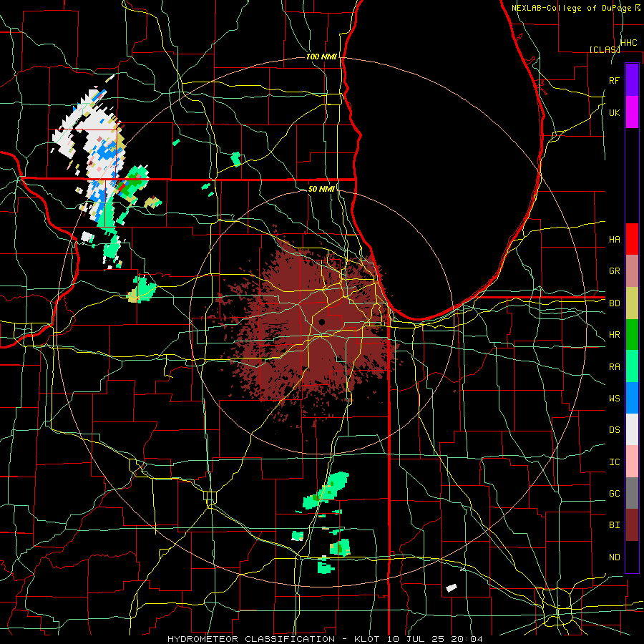Click the 'HYDROMETEOR CLASSIFICATION' title text

pos(251,639)
